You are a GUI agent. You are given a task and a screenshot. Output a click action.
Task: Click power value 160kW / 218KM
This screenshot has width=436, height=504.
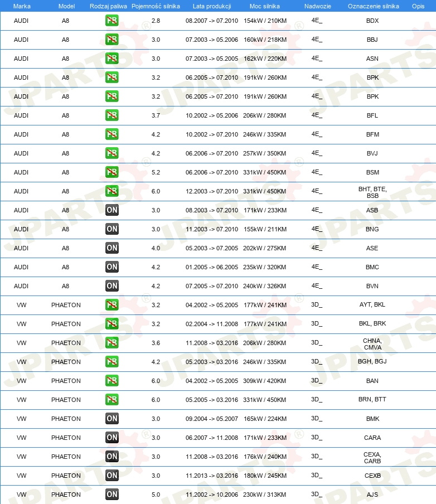265,40
